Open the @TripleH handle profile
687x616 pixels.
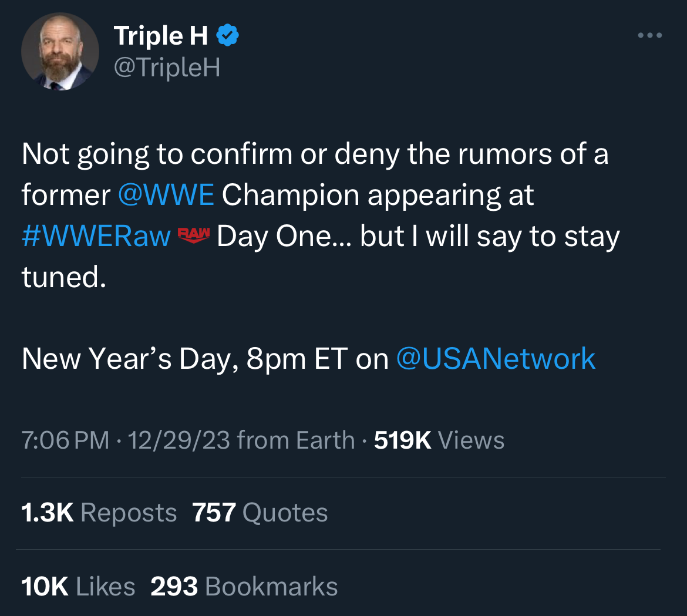coord(167,68)
